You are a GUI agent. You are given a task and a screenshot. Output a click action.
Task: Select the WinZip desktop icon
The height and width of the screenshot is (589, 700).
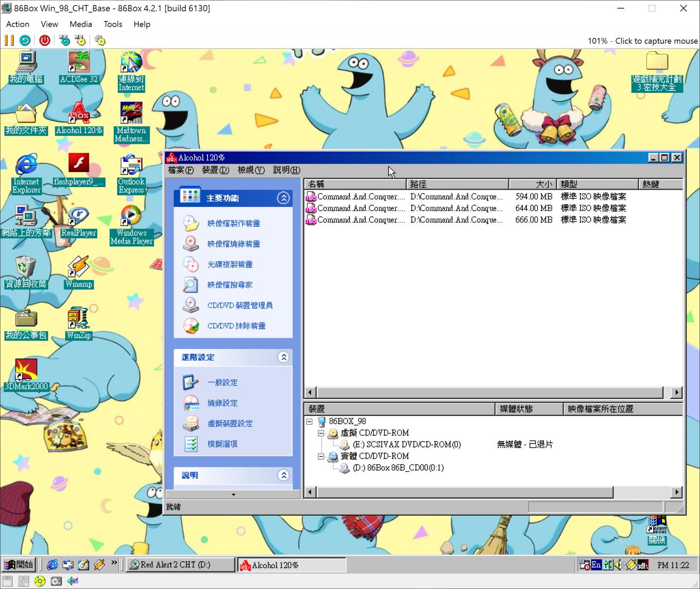click(x=79, y=323)
